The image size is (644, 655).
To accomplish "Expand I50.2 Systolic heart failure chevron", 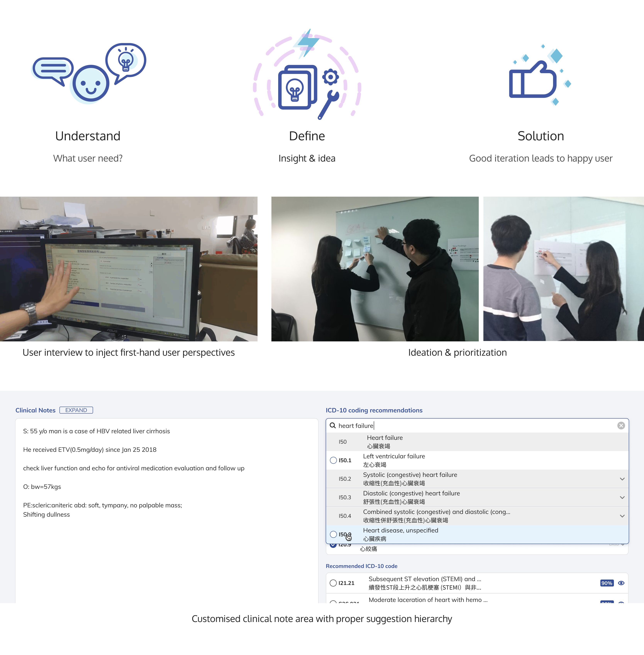I will click(x=622, y=479).
